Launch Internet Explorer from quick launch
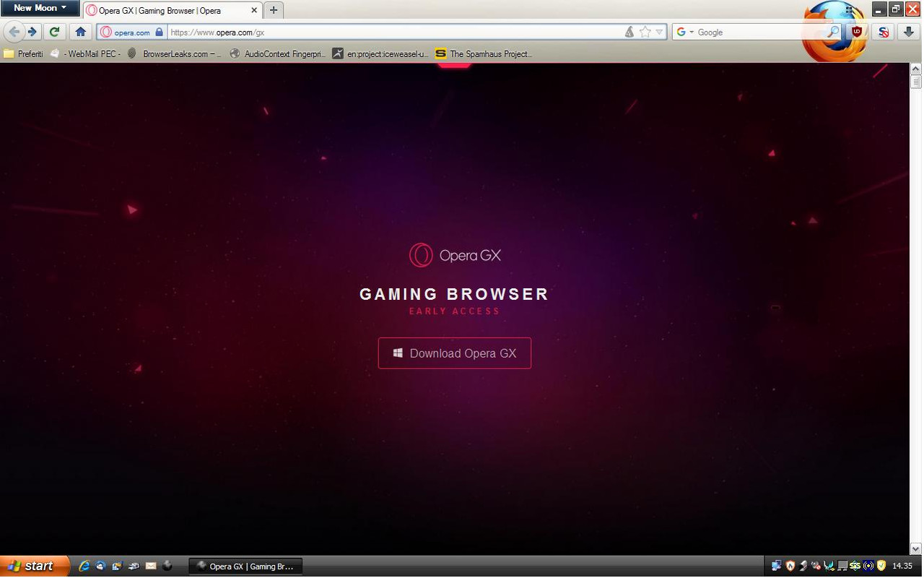 (84, 566)
